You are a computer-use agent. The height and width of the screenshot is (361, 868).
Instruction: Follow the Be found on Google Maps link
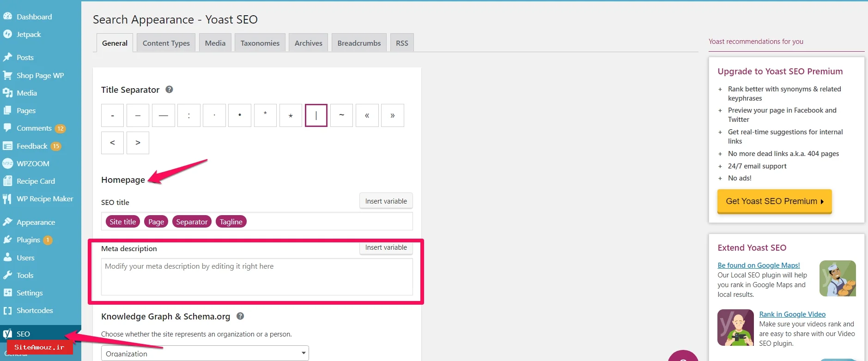pyautogui.click(x=759, y=265)
